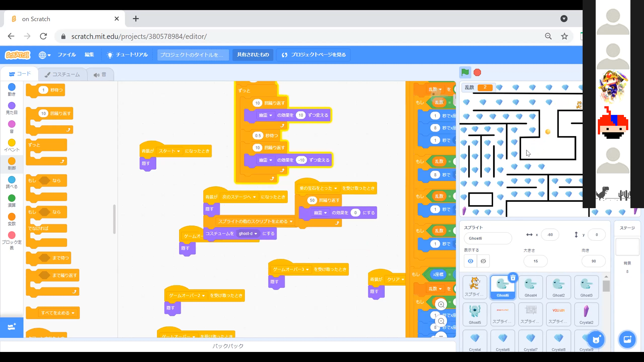This screenshot has height=362, width=644.
Task: Click the choose a sprite button
Action: coord(596,339)
